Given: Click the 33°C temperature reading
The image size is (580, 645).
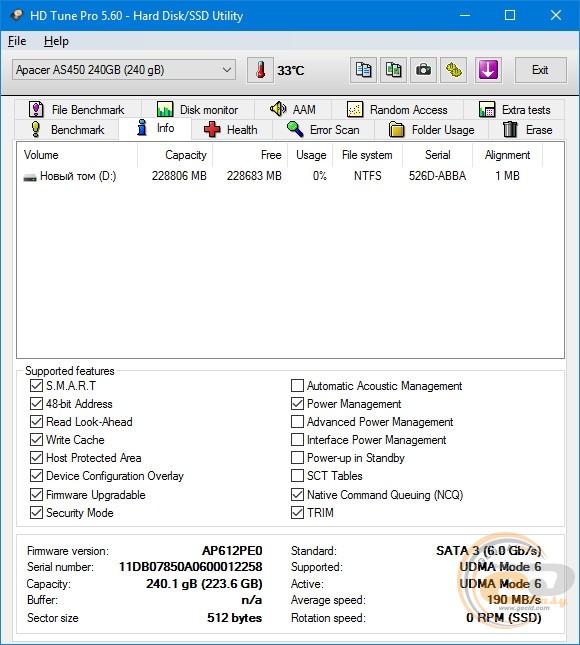Looking at the screenshot, I should coord(291,71).
